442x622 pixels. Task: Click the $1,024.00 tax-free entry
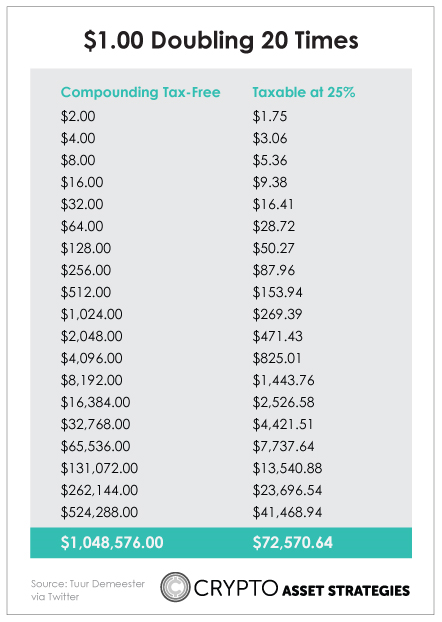pos(92,314)
